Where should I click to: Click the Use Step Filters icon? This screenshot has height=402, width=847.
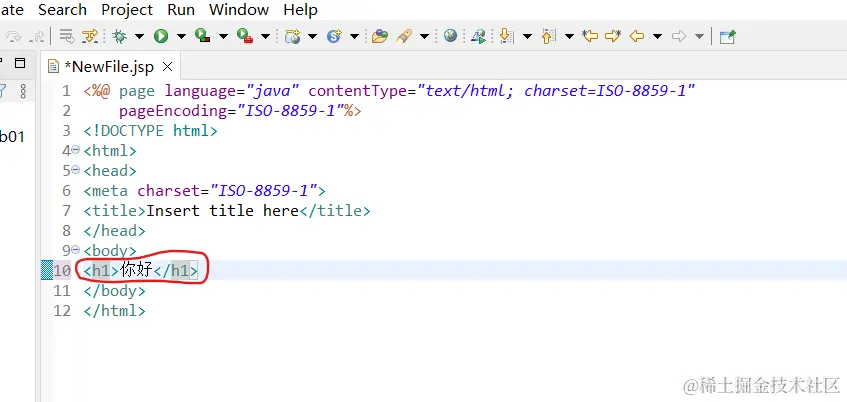pyautogui.click(x=90, y=36)
